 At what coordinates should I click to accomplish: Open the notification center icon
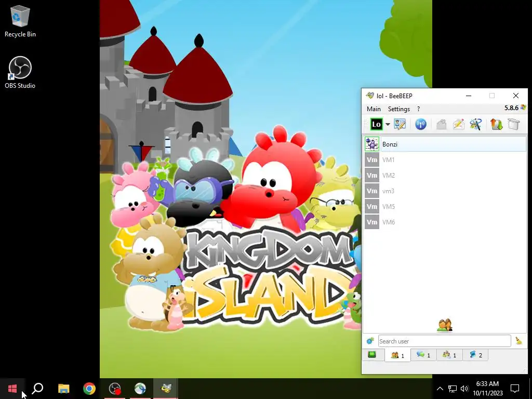[x=515, y=389]
